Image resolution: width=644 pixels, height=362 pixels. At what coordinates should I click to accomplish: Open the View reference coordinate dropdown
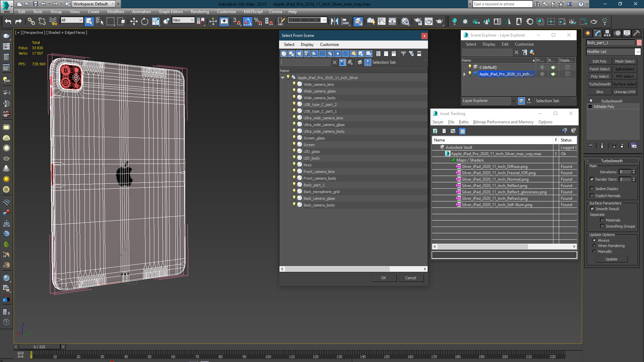tap(183, 20)
